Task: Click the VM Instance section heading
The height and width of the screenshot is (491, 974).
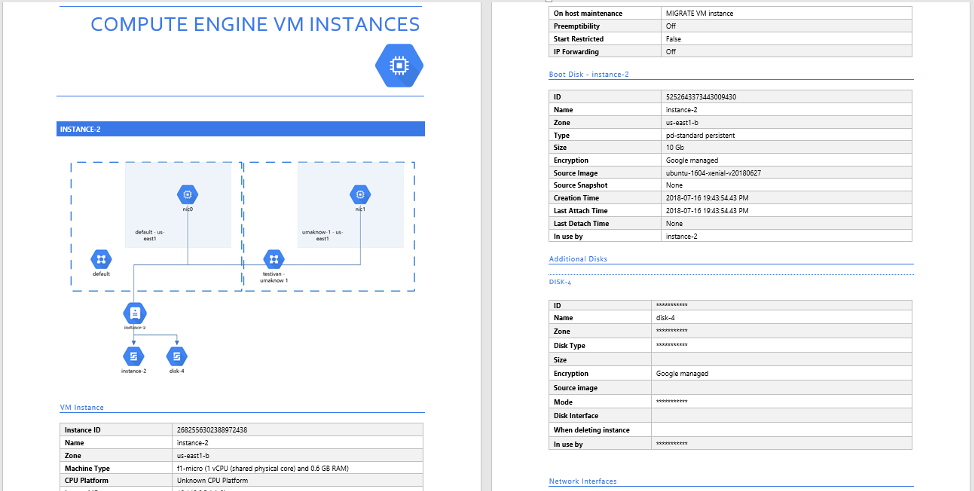Action: [x=81, y=407]
